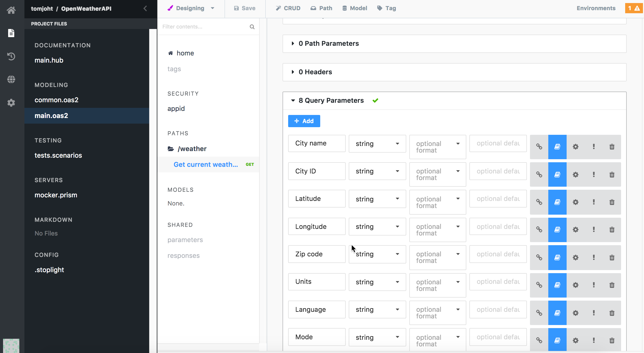Click the settings gear icon for Latitude parameter
Viewport: 644px width, 353px height.
575,202
